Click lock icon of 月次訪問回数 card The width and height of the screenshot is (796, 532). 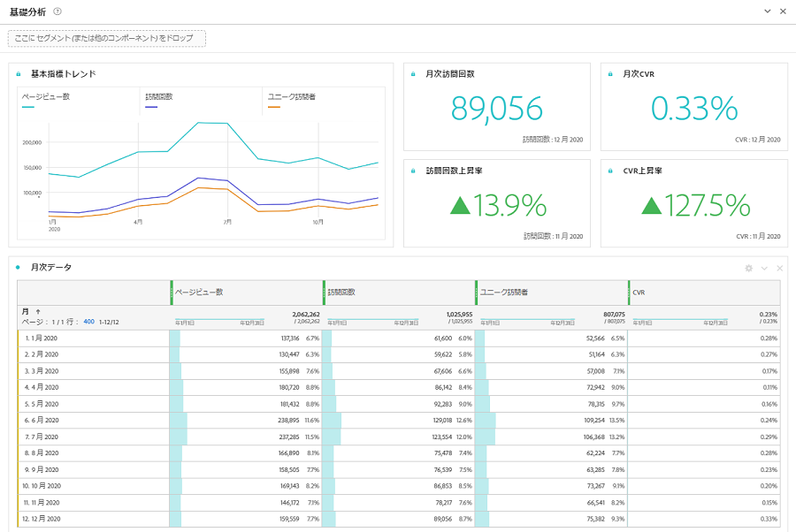(x=413, y=74)
